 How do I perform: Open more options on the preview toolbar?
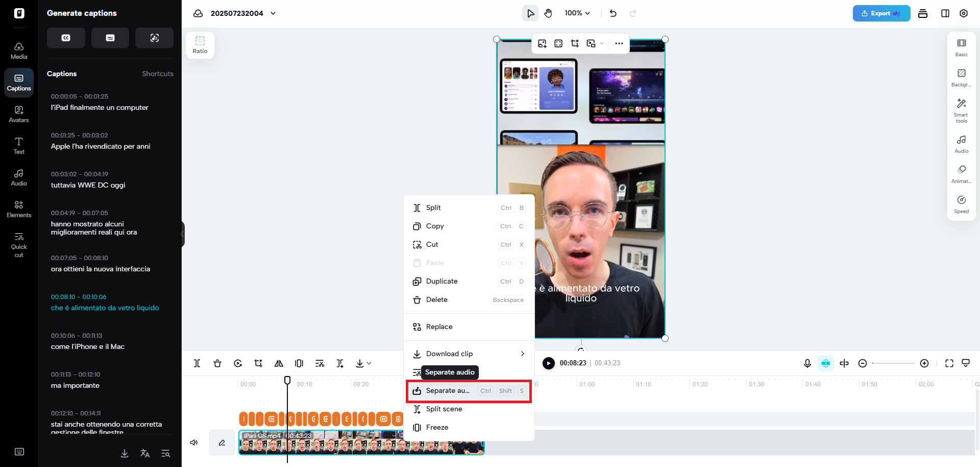619,43
